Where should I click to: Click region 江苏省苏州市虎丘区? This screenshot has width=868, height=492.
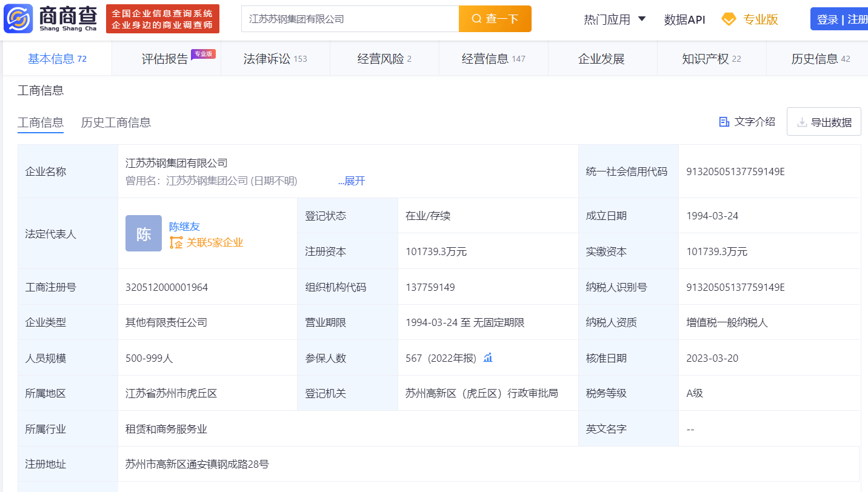(171, 393)
